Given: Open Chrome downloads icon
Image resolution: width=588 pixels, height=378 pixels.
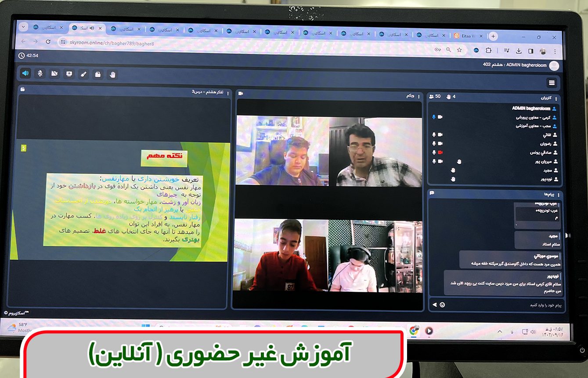Looking at the screenshot, I should point(519,51).
